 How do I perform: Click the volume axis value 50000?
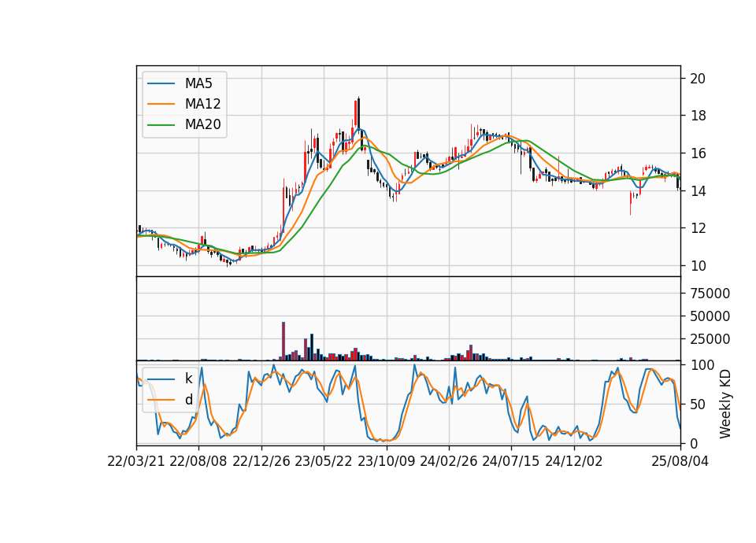click(710, 316)
